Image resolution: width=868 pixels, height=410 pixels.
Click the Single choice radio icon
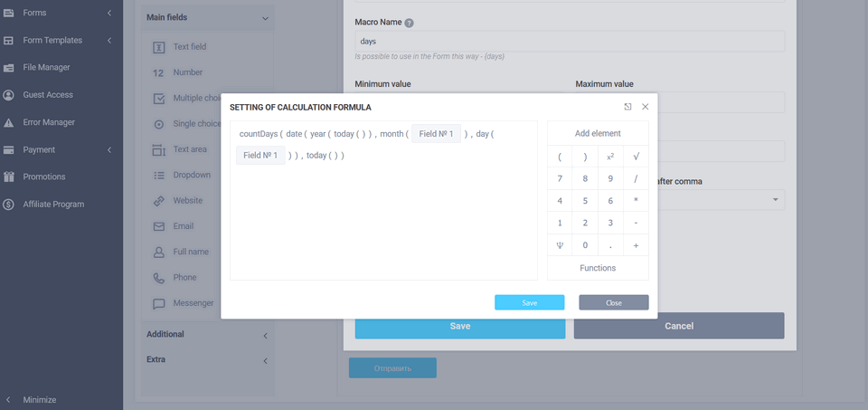click(159, 124)
